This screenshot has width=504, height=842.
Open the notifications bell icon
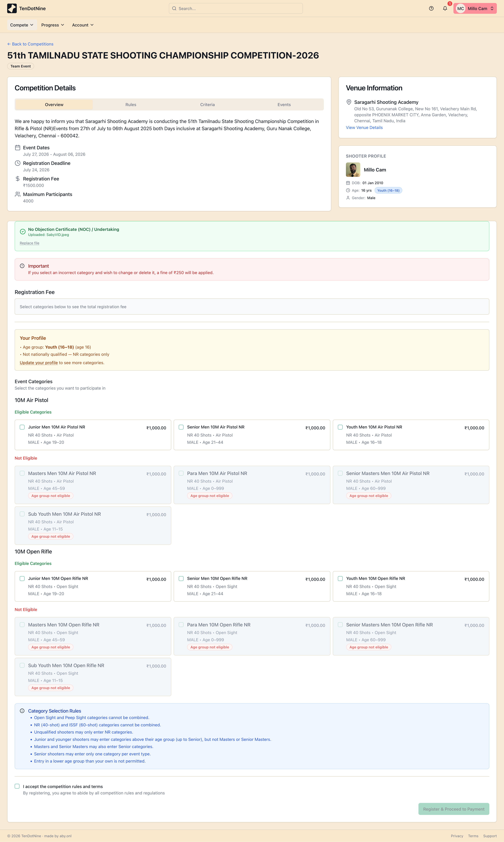445,9
